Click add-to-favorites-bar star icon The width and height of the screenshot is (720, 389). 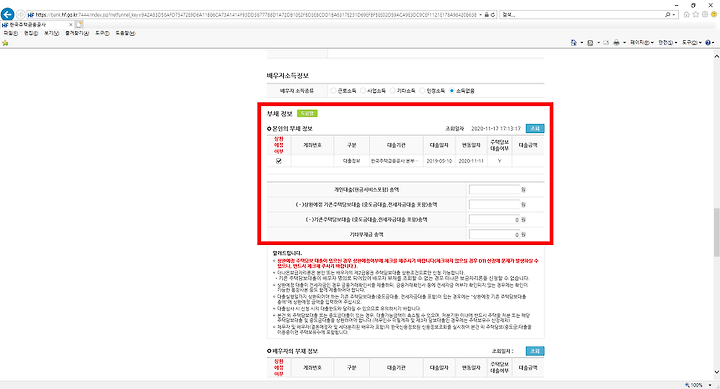tap(6, 43)
